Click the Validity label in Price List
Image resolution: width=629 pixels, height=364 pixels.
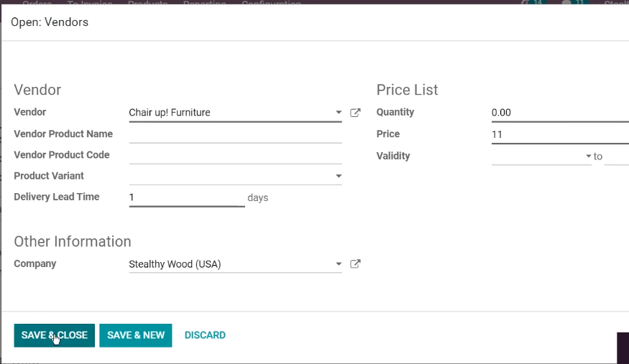coord(393,156)
